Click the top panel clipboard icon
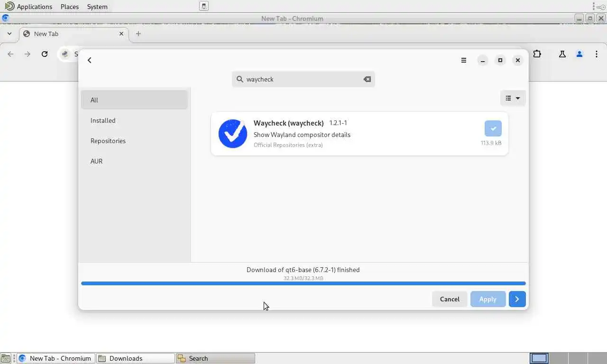 tap(204, 6)
